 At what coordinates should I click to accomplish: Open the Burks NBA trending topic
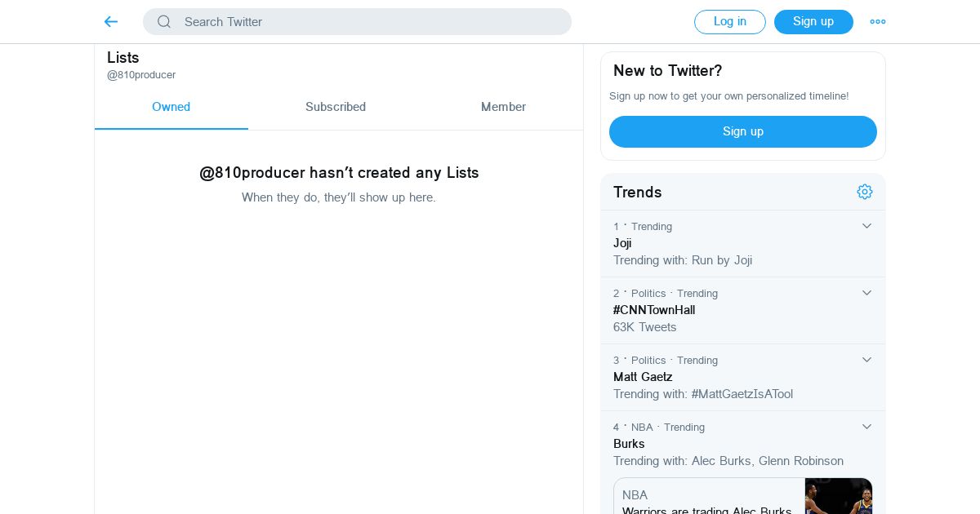tap(629, 444)
